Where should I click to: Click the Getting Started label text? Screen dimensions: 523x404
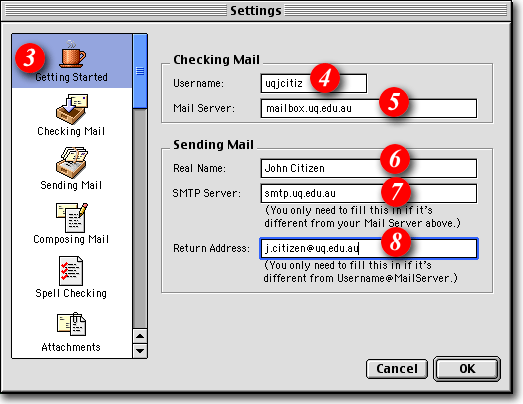(71, 77)
